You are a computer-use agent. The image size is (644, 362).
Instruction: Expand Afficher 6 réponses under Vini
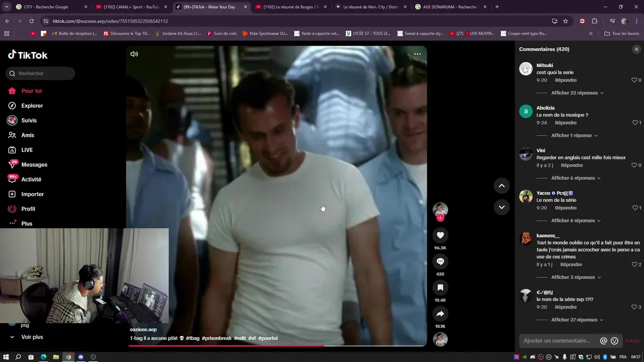576,178
